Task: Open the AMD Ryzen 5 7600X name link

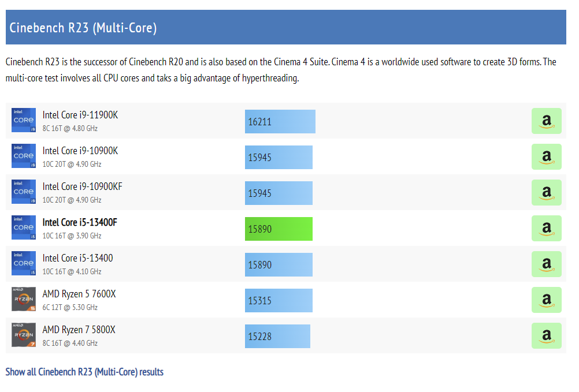Action: 79,294
